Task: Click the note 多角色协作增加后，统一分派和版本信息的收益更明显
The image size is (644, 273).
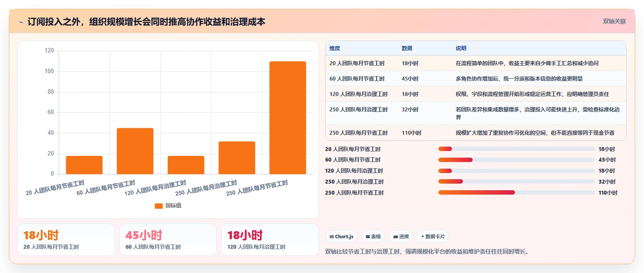Action: coord(519,79)
